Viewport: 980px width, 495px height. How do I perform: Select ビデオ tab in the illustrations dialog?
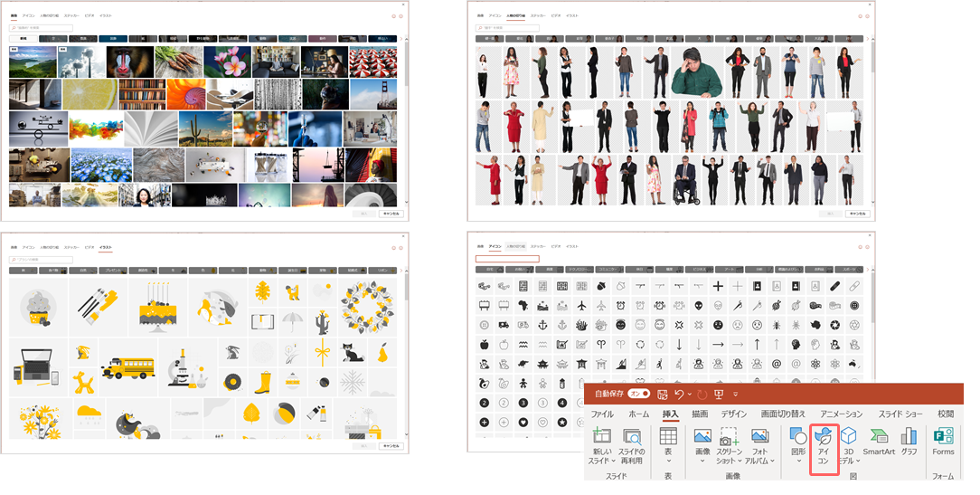(x=90, y=247)
